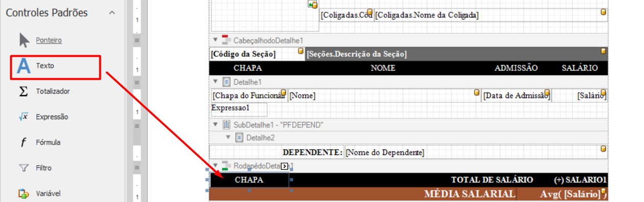Screen dimensions: 644x202
Task: Collapse the SubDetalhe1 PFDEPEND band
Action: 216,124
